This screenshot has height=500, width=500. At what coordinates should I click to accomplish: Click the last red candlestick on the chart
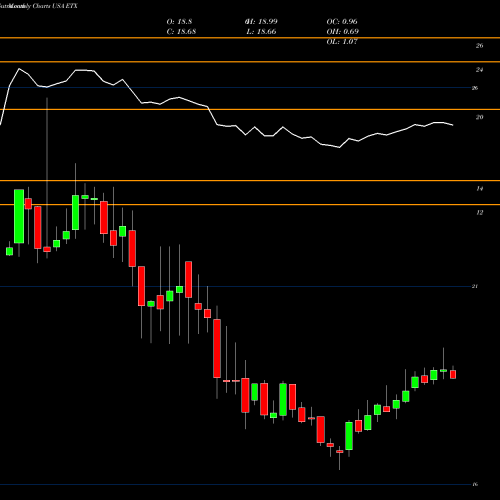[x=453, y=374]
